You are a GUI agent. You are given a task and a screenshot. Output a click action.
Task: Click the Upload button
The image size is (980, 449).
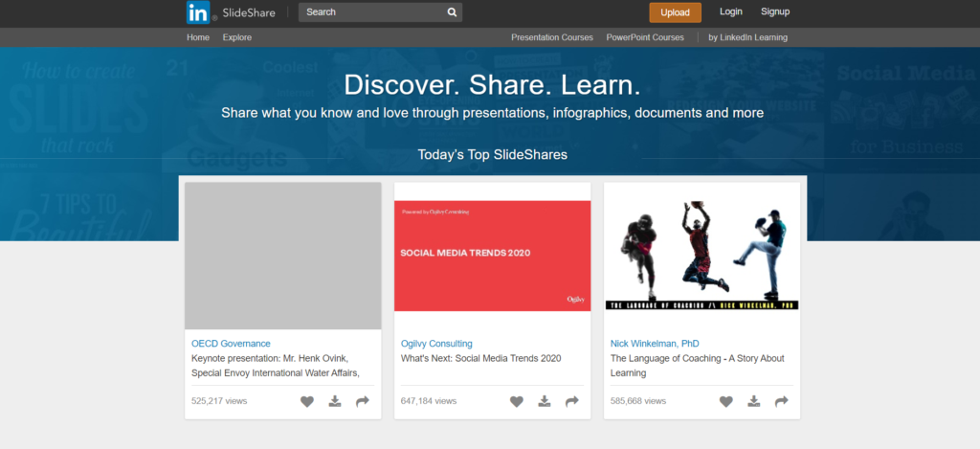point(675,12)
